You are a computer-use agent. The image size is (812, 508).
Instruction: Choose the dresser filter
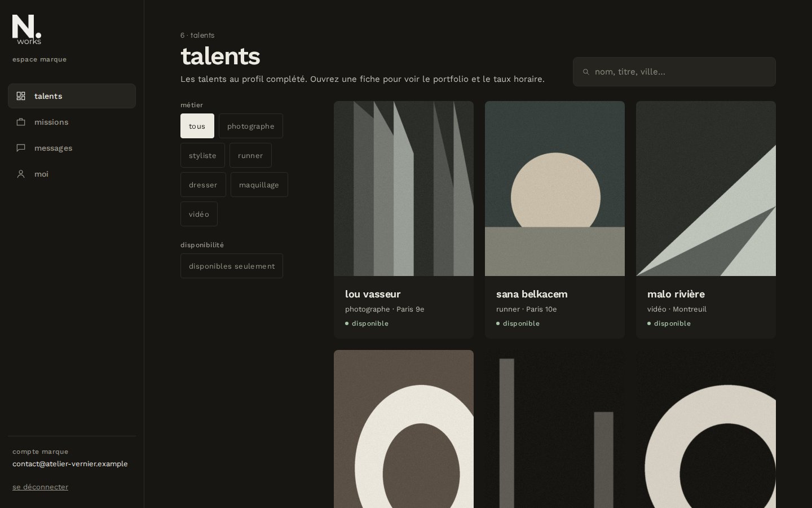pos(203,185)
